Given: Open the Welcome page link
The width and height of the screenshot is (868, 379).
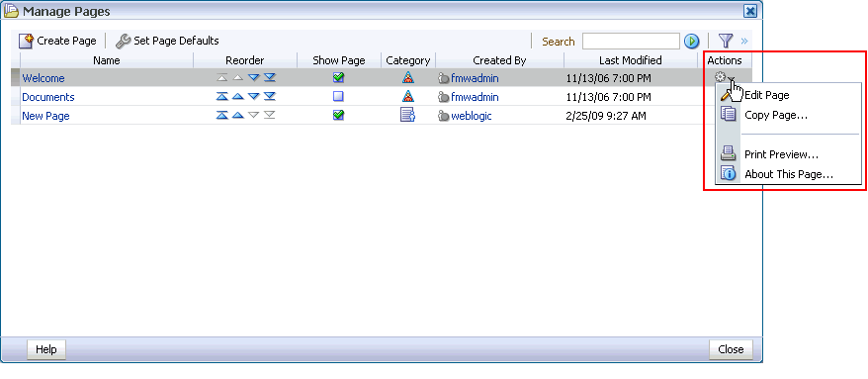Looking at the screenshot, I should pos(43,79).
